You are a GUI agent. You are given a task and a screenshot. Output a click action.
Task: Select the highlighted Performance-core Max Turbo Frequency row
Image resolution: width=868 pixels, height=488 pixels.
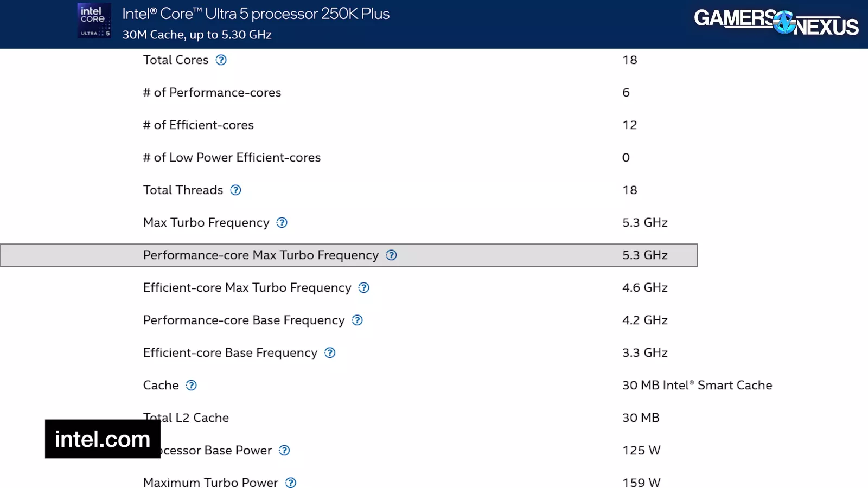pos(348,255)
